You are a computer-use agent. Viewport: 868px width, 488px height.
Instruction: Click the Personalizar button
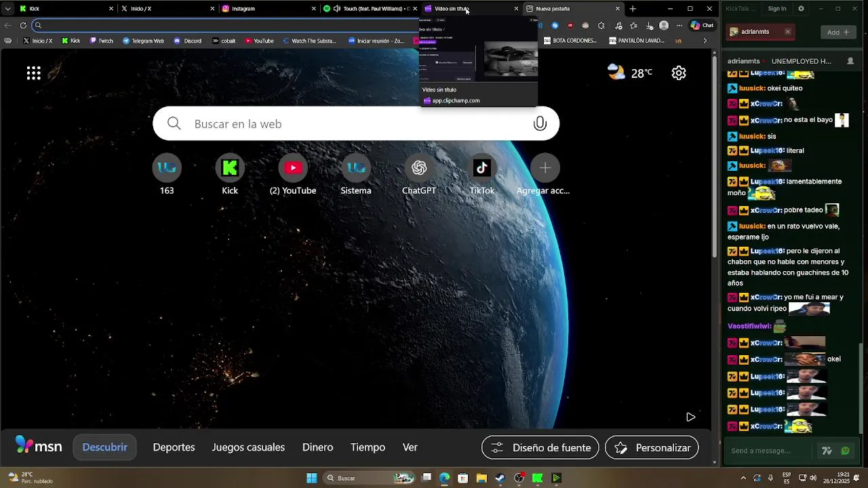click(652, 447)
